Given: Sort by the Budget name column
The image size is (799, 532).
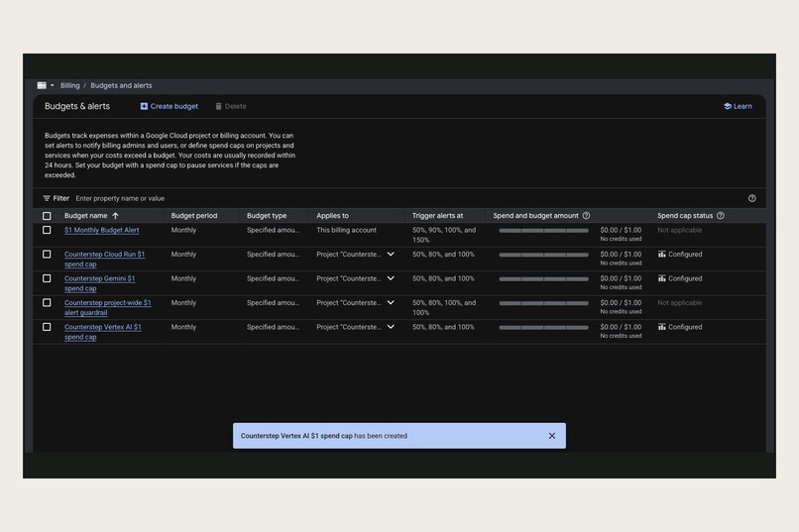Looking at the screenshot, I should click(90, 216).
